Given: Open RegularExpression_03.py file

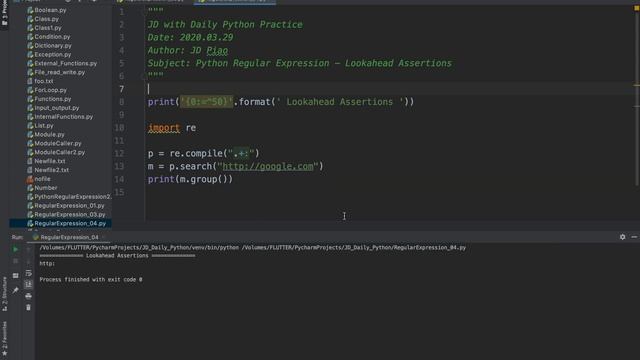Looking at the screenshot, I should click(x=69, y=214).
